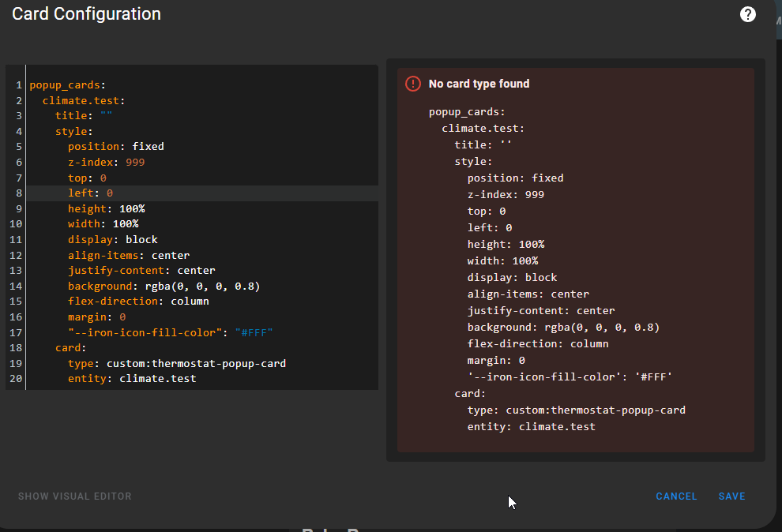
Task: Click editor line 'style:' on line 4
Action: 73,132
